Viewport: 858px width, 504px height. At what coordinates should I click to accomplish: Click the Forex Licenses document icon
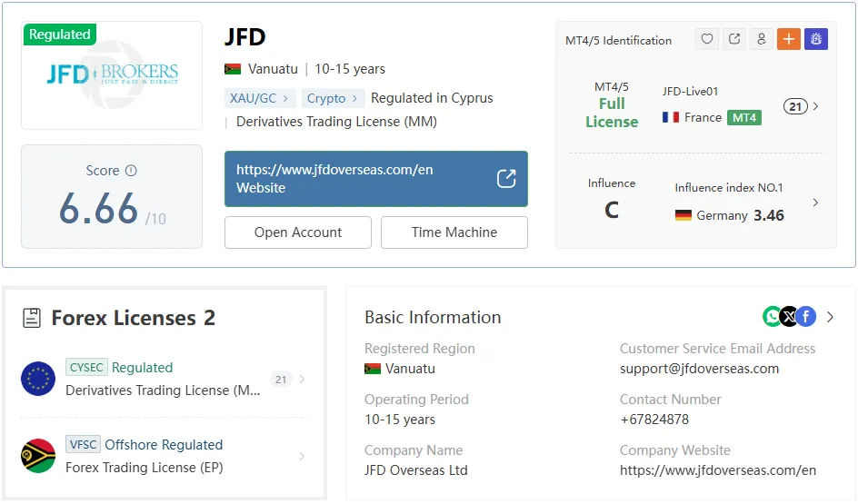[32, 318]
